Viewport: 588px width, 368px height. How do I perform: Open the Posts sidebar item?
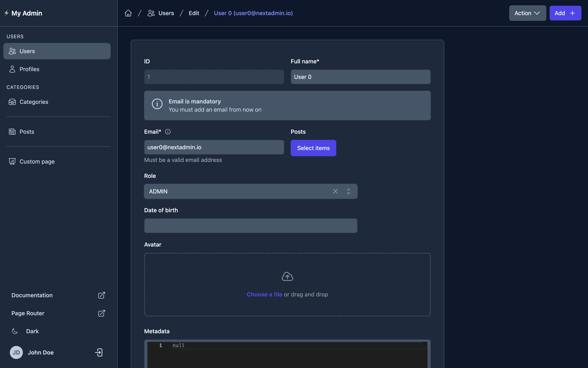point(57,132)
